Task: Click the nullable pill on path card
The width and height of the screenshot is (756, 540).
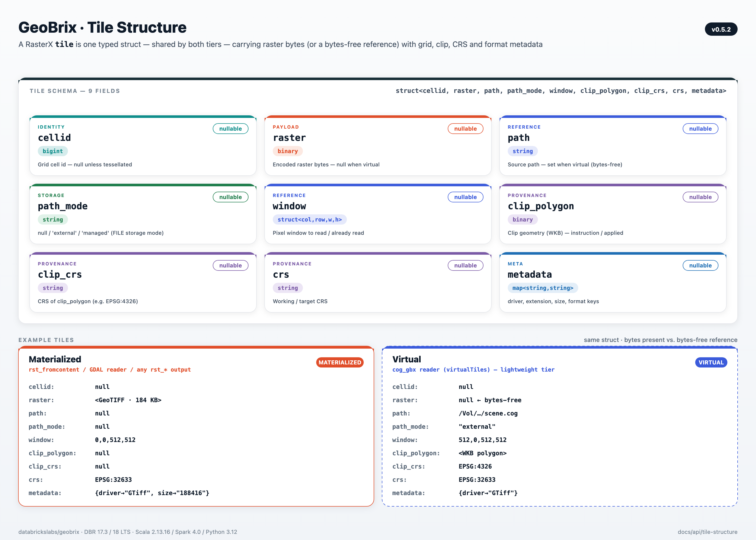Action: [x=700, y=129]
